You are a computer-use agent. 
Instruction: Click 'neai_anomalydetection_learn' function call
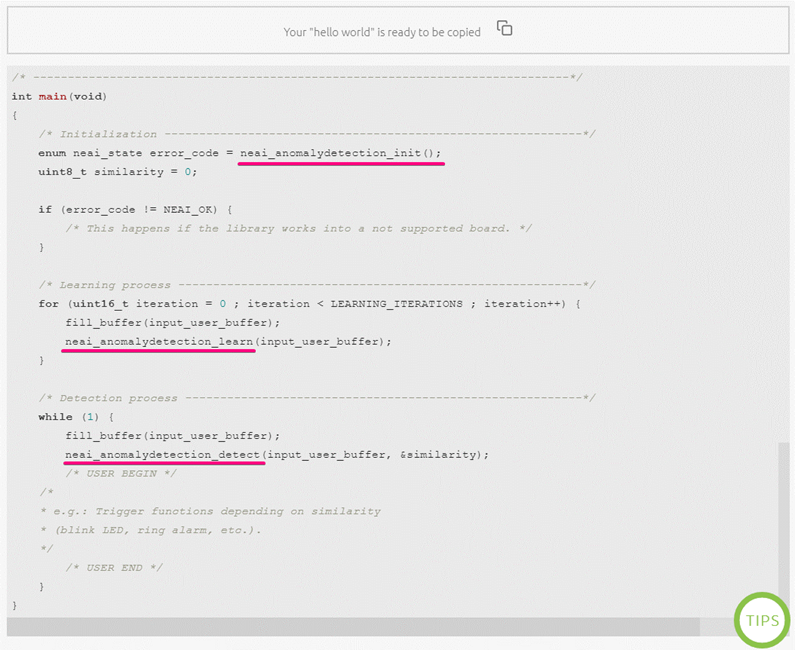coord(159,342)
